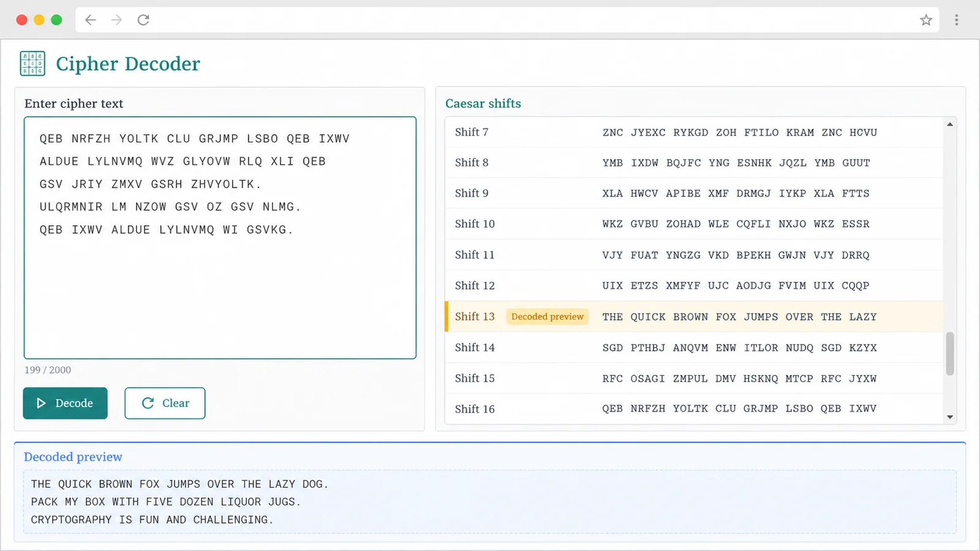Image resolution: width=980 pixels, height=551 pixels.
Task: Click decoded line CRYPTOGRAPHY IS FUN
Action: coord(153,520)
